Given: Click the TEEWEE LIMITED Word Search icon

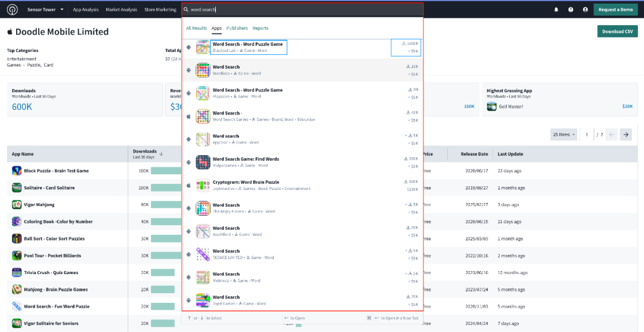Looking at the screenshot, I should tap(203, 254).
